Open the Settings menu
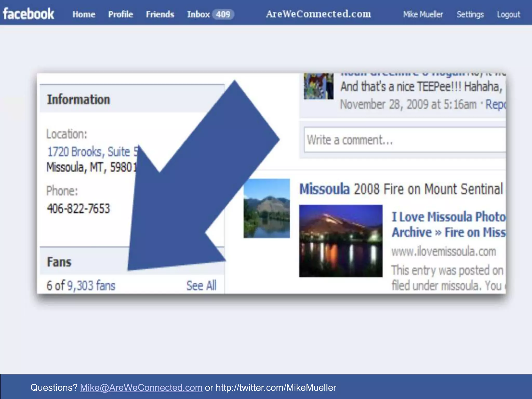 [470, 14]
